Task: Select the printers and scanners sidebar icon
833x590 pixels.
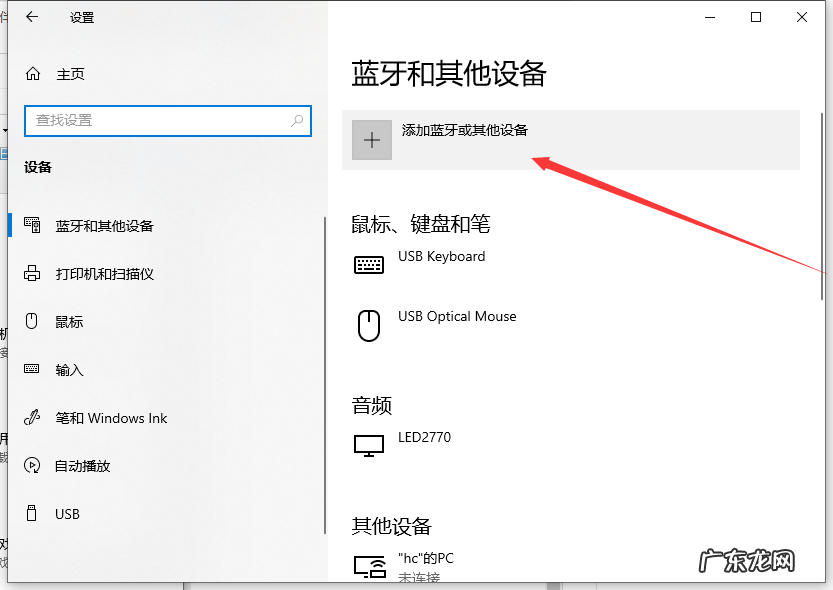Action: [x=31, y=273]
